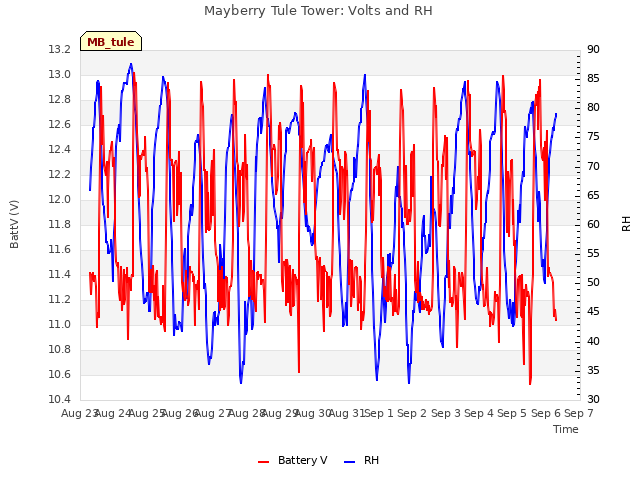Click the Aug 23 date label
The width and height of the screenshot is (640, 480).
[79, 413]
